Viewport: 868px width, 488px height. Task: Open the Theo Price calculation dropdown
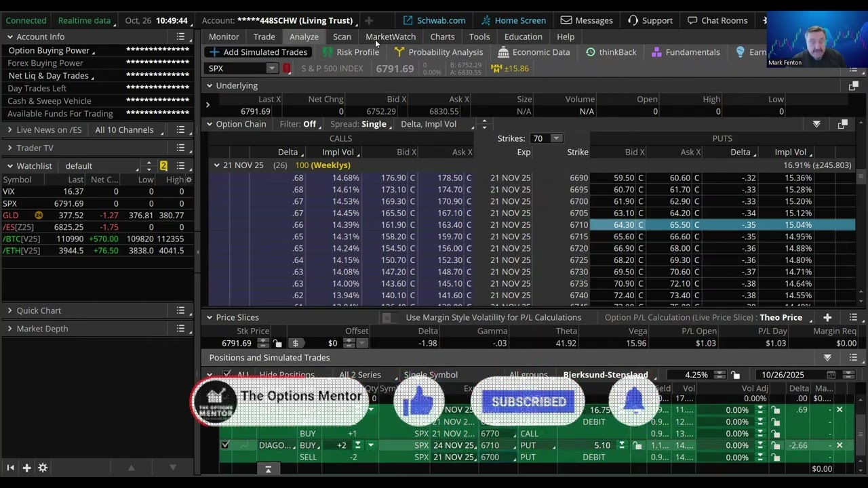point(784,317)
